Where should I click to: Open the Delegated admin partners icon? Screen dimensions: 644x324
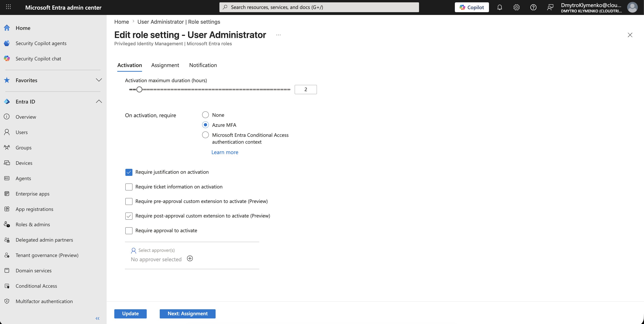[x=7, y=240]
